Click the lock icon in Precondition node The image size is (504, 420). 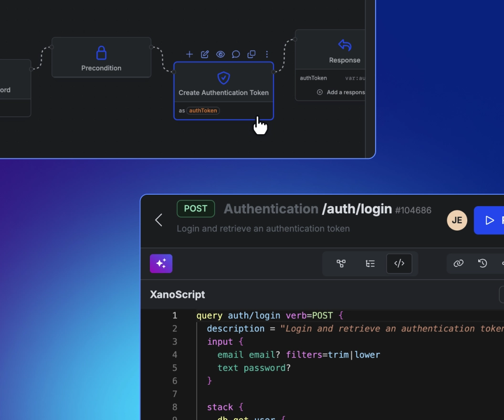pyautogui.click(x=101, y=52)
